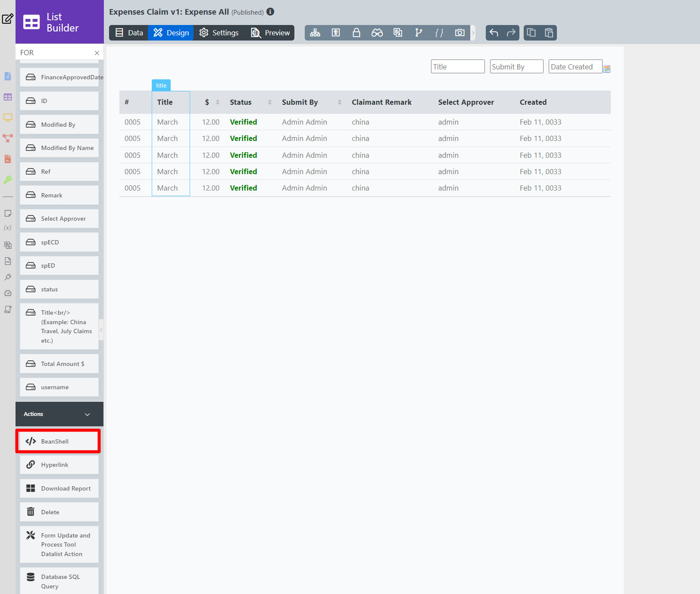This screenshot has height=594, width=700.
Task: Open the green key icon in left sidebar
Action: [x=8, y=180]
